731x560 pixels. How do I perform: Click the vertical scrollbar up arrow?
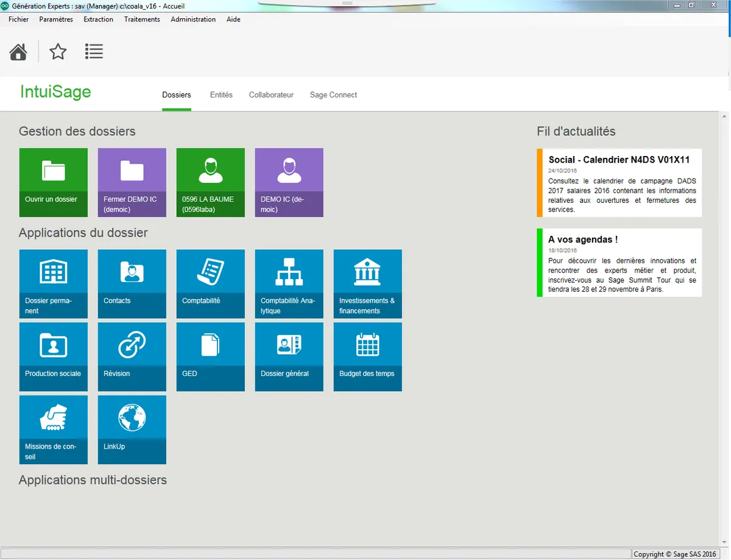point(725,117)
